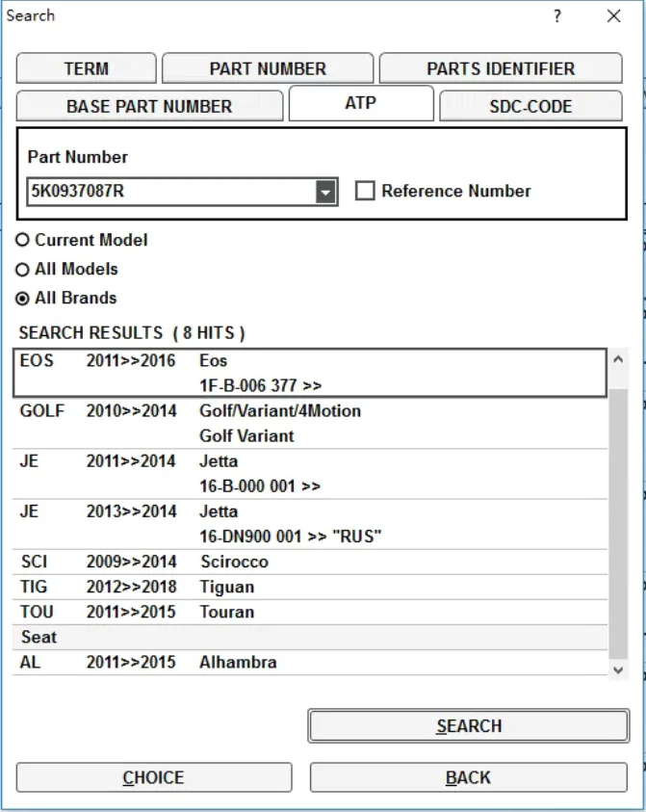The width and height of the screenshot is (646, 812).
Task: Expand the Part Number dropdown arrow
Action: tap(326, 192)
